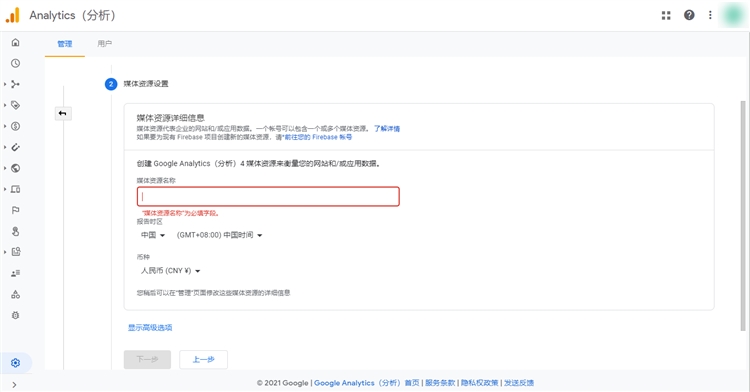
Task: Open the 人民币 (CNY ¥) currency dropdown
Action: click(170, 271)
